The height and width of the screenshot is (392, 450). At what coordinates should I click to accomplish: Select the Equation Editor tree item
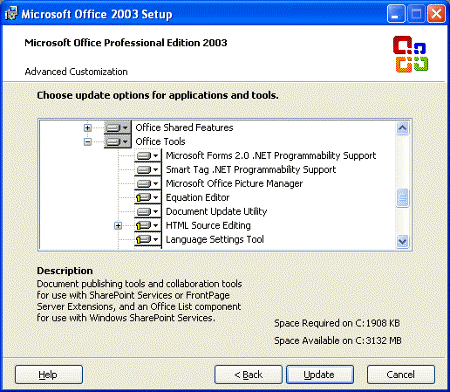pos(198,197)
